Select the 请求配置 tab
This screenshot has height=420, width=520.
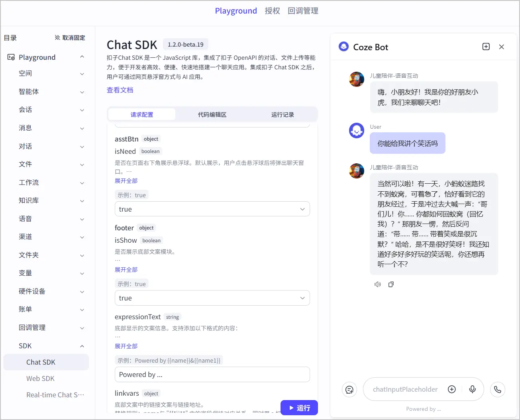click(x=142, y=114)
